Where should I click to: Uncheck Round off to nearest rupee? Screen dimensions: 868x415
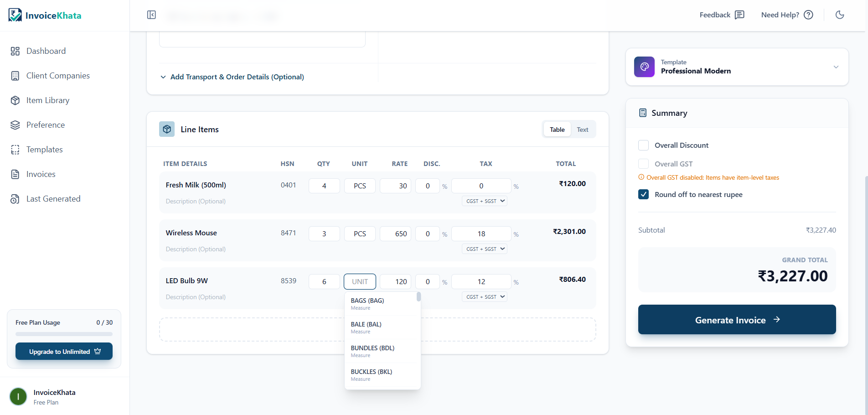click(643, 194)
